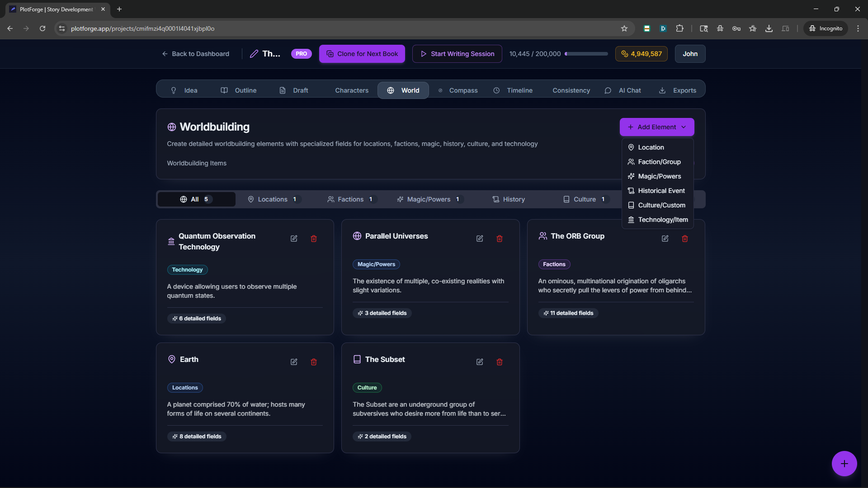Click the PRO badge
Screen dimensions: 868x488
point(302,54)
